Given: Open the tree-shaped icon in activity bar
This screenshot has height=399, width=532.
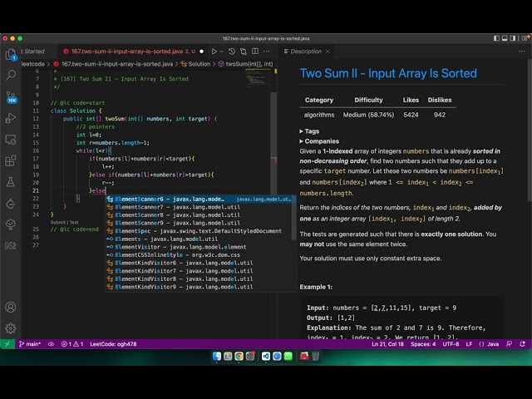Looking at the screenshot, I should (x=11, y=224).
